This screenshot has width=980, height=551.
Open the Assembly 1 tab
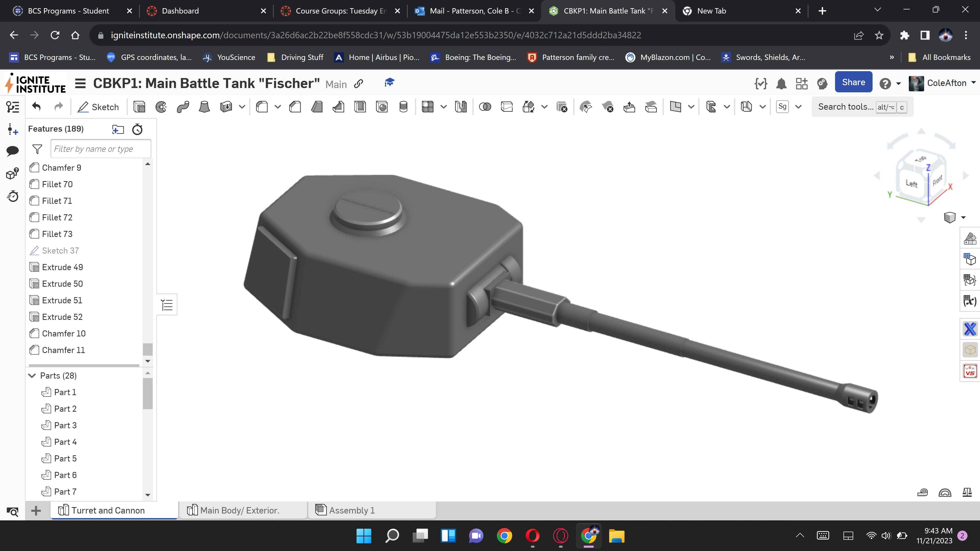click(351, 510)
